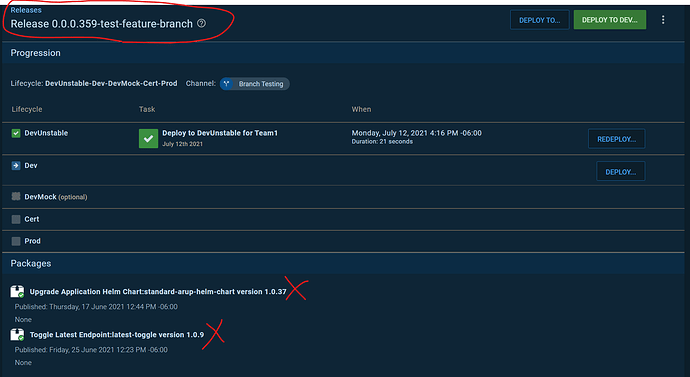The width and height of the screenshot is (690, 377).
Task: Select lifecycle name DevUnstable-Dev-DevMock-Cert-Prod
Action: [111, 83]
